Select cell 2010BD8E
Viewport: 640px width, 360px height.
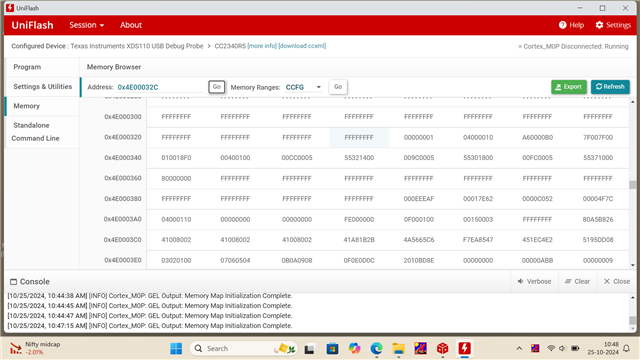click(418, 260)
